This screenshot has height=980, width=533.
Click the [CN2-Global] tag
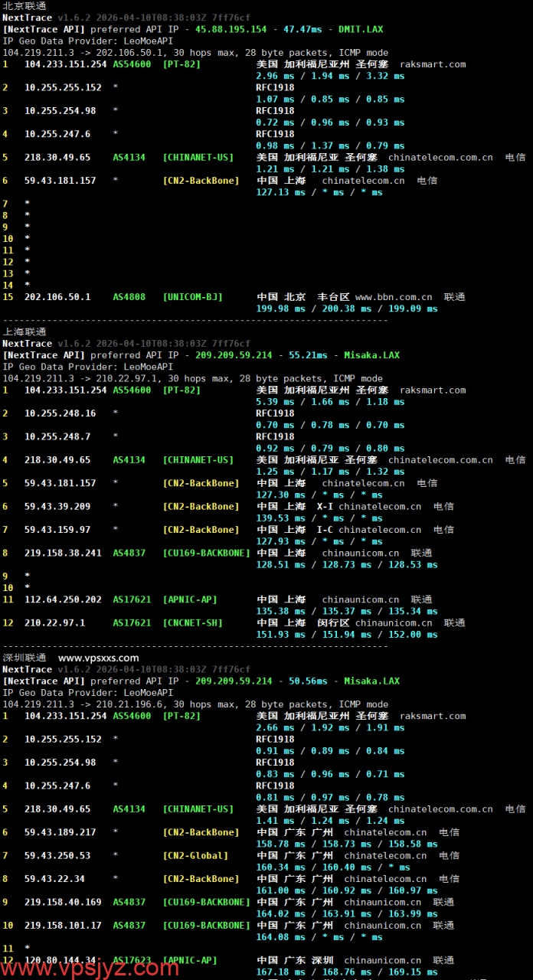coord(195,856)
